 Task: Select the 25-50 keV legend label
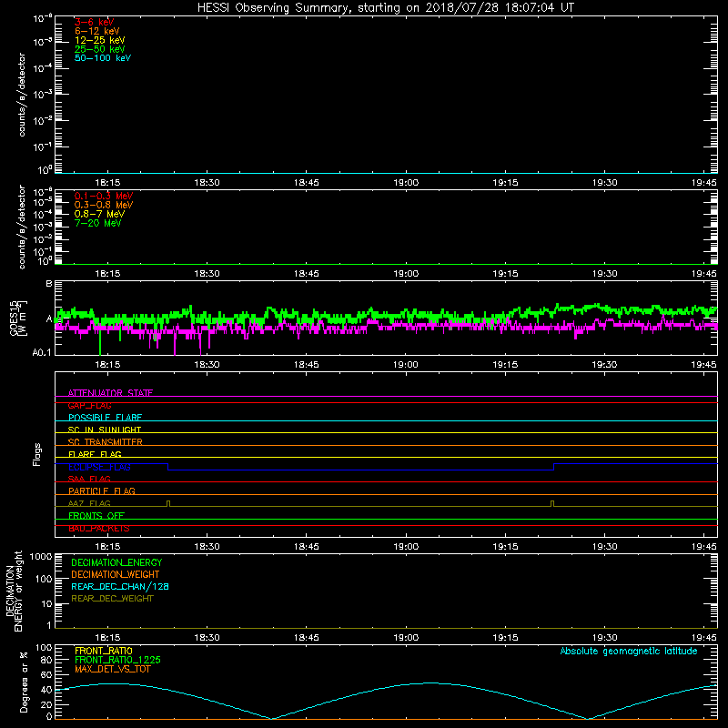pyautogui.click(x=100, y=49)
